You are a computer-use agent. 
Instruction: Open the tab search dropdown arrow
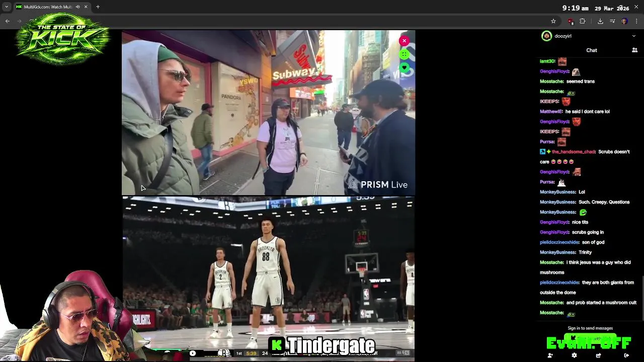pyautogui.click(x=7, y=7)
